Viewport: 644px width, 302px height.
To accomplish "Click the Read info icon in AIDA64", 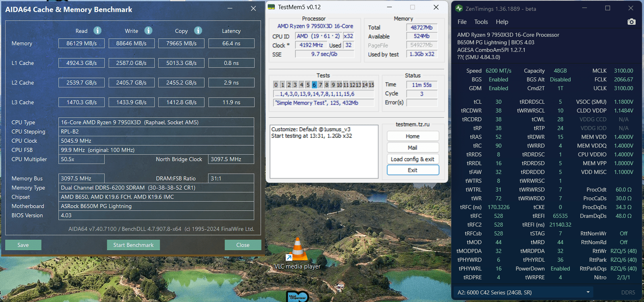I will tap(97, 30).
